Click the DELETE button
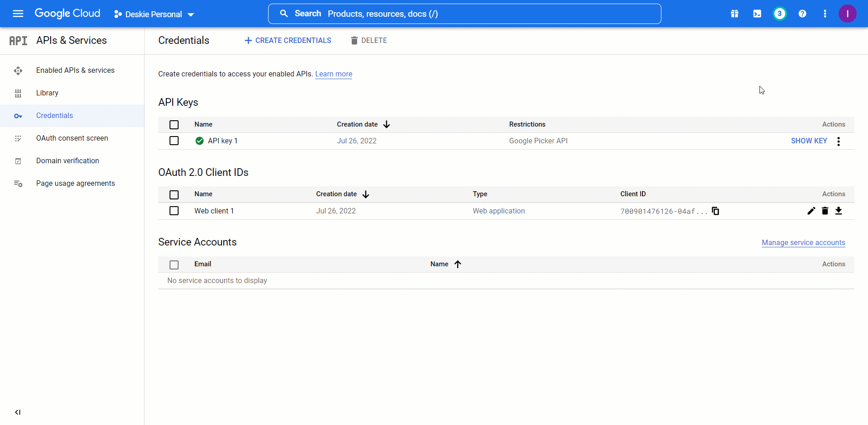Screen dimensions: 868x425 (x=369, y=41)
